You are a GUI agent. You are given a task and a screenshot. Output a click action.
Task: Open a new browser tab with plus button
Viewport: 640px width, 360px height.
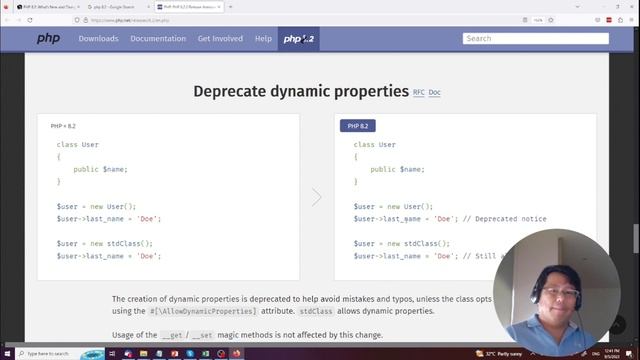click(x=231, y=7)
